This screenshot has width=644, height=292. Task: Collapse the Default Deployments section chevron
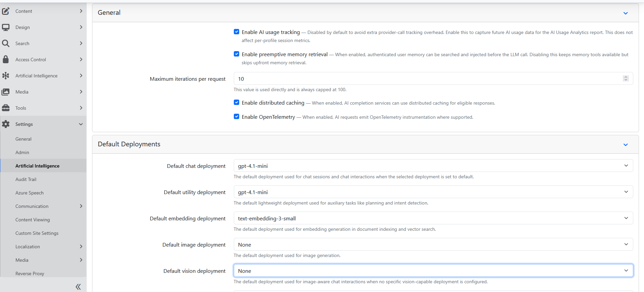pos(626,145)
